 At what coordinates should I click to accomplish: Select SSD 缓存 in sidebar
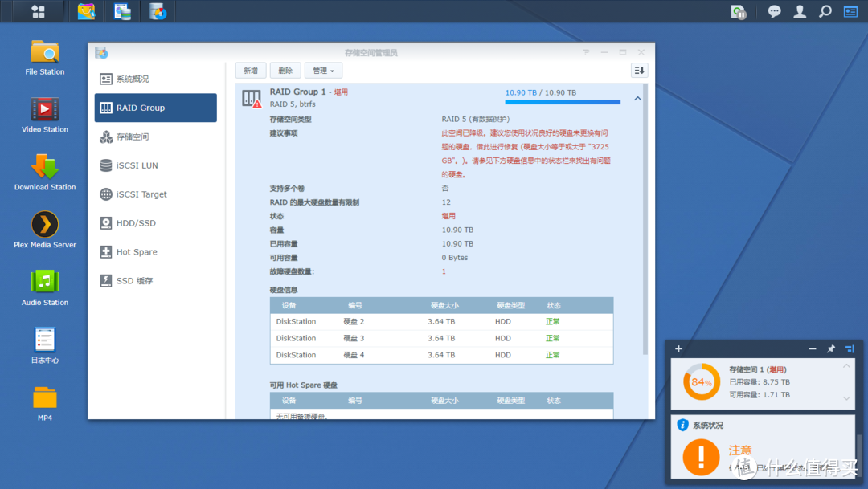[156, 280]
